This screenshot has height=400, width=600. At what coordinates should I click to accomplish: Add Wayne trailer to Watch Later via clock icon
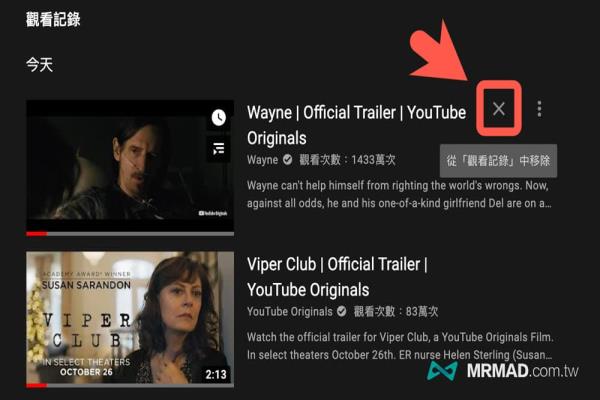218,118
